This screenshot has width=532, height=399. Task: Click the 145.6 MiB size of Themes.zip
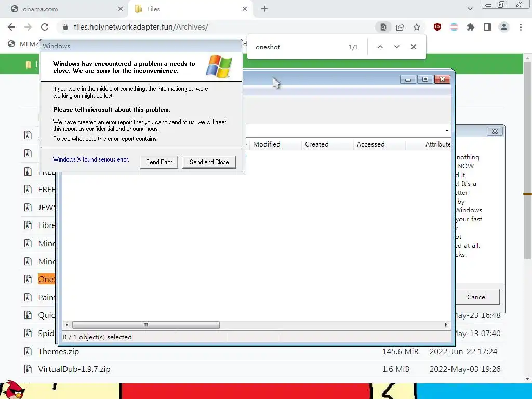[x=401, y=352]
